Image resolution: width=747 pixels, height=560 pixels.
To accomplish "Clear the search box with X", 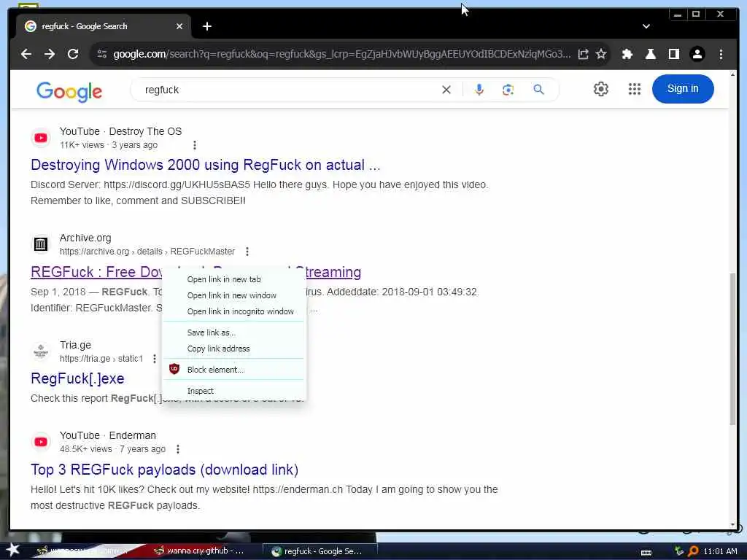I will [x=446, y=90].
